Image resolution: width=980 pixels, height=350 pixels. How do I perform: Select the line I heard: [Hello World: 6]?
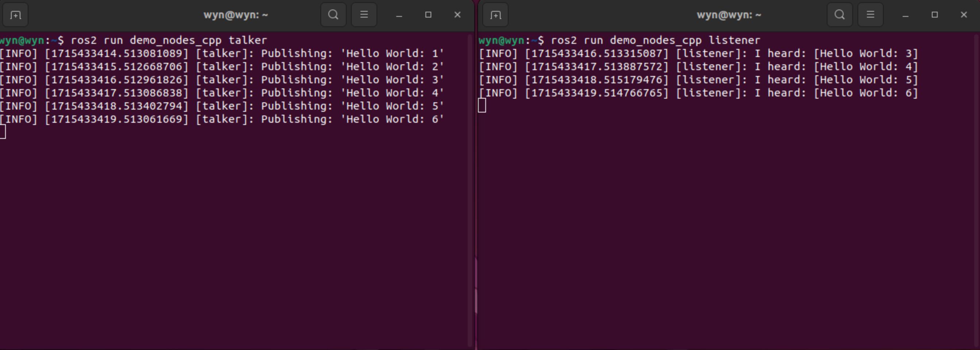(x=698, y=93)
